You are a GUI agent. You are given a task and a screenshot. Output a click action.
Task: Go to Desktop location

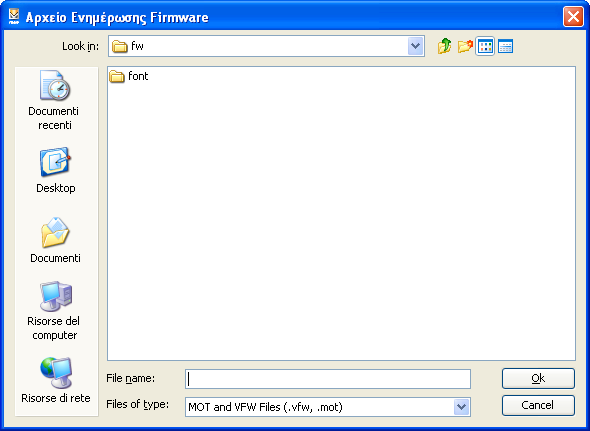click(x=55, y=170)
